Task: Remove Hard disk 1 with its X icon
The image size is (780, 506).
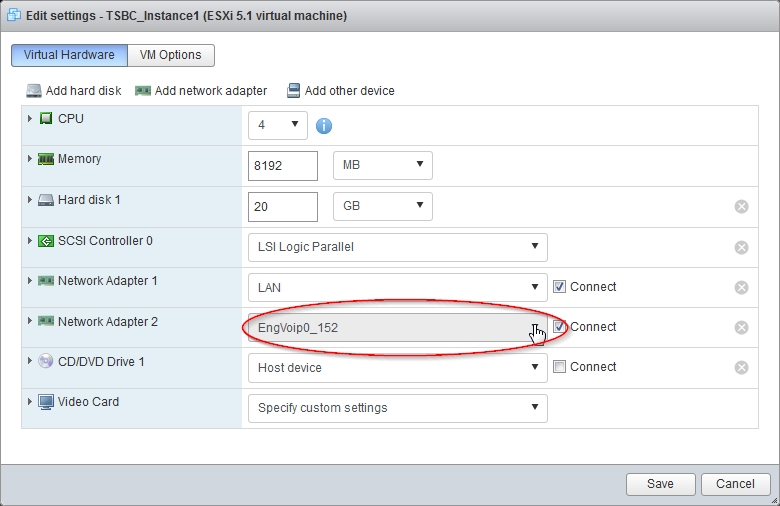Action: click(741, 207)
